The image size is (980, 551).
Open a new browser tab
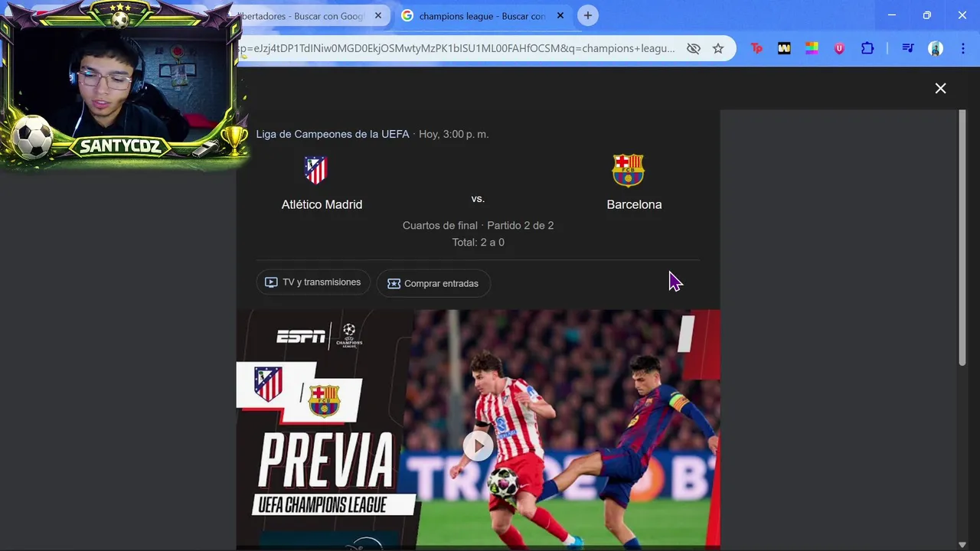tap(587, 15)
